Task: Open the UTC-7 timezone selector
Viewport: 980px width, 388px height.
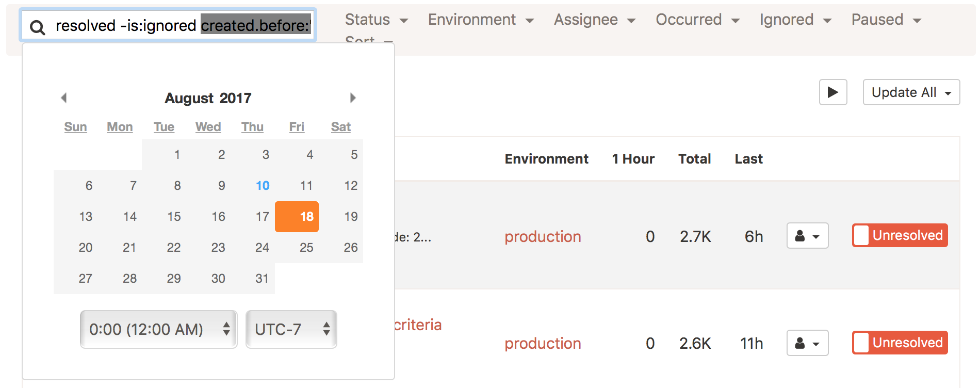Action: (x=291, y=329)
